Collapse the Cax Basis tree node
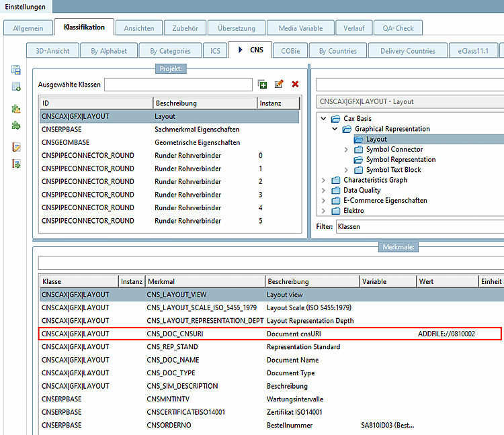Viewport: 504px width, 435px height. point(324,119)
